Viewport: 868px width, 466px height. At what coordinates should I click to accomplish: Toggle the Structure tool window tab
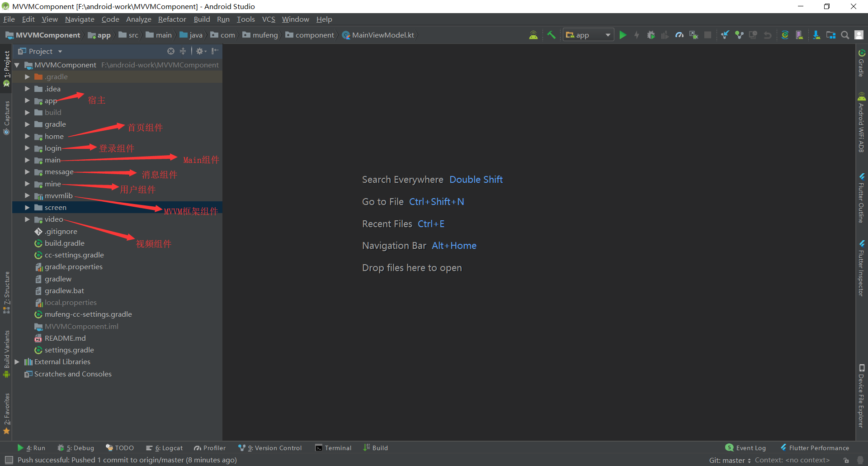point(6,292)
